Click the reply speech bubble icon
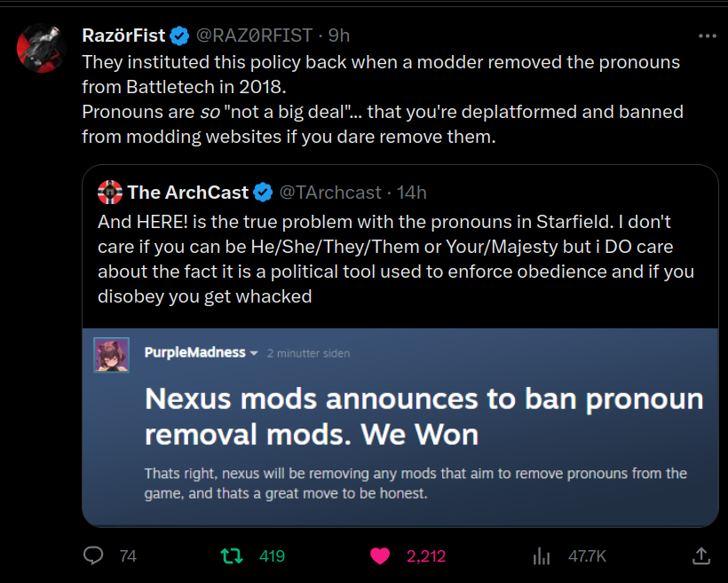 click(95, 556)
